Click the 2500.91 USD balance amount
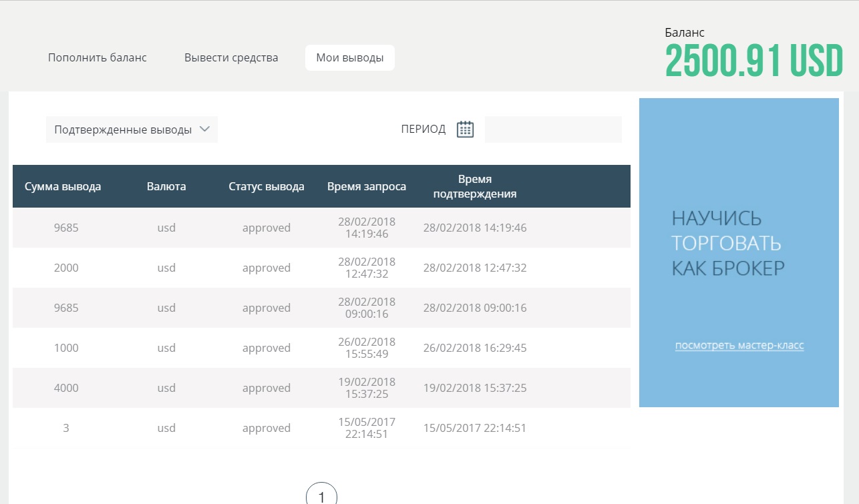The width and height of the screenshot is (859, 504). point(754,62)
